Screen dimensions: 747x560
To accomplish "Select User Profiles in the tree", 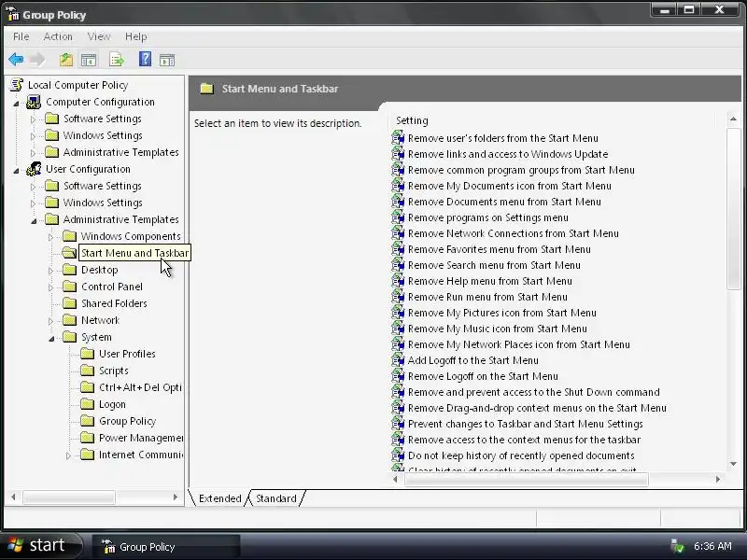I will tap(127, 354).
